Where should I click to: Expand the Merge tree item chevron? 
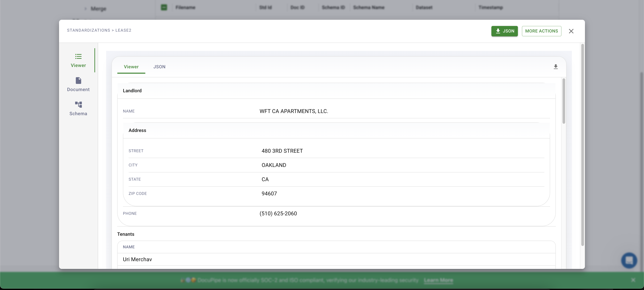86,9
